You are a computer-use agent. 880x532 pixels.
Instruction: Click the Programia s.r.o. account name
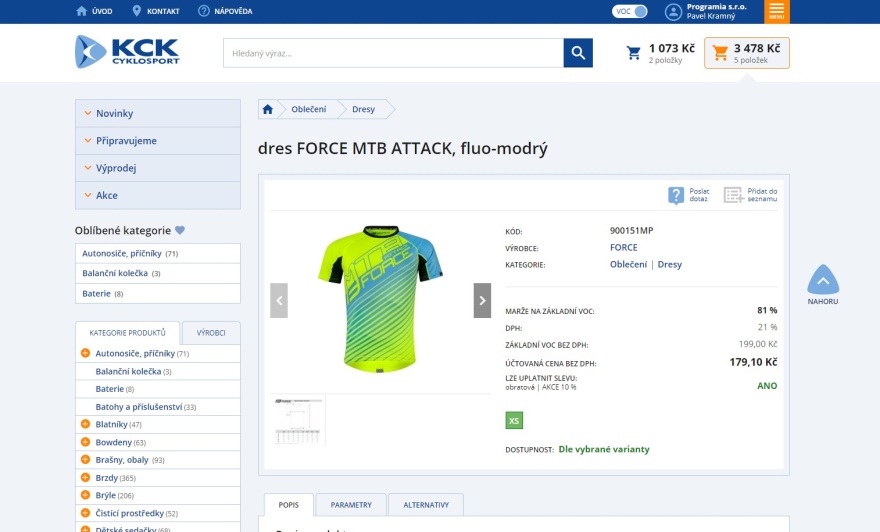[716, 7]
